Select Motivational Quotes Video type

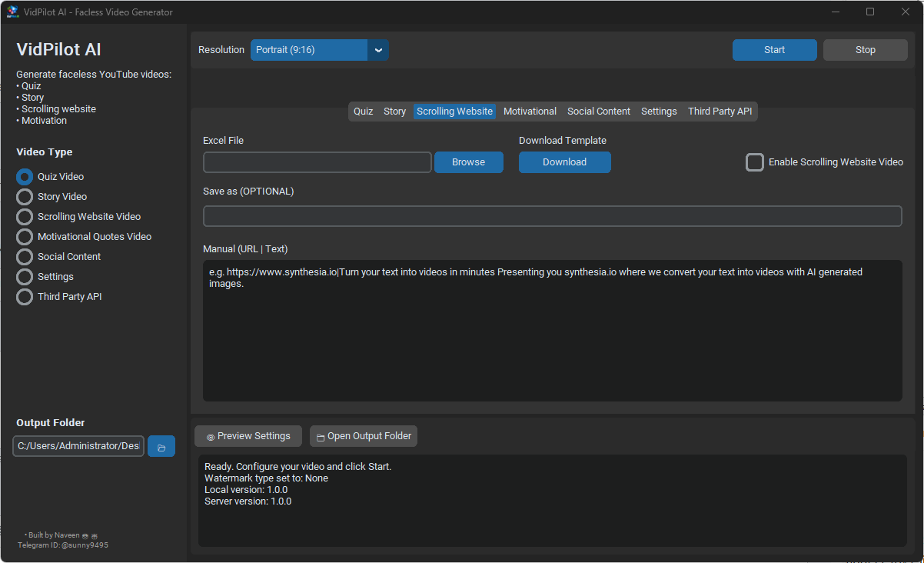click(24, 236)
